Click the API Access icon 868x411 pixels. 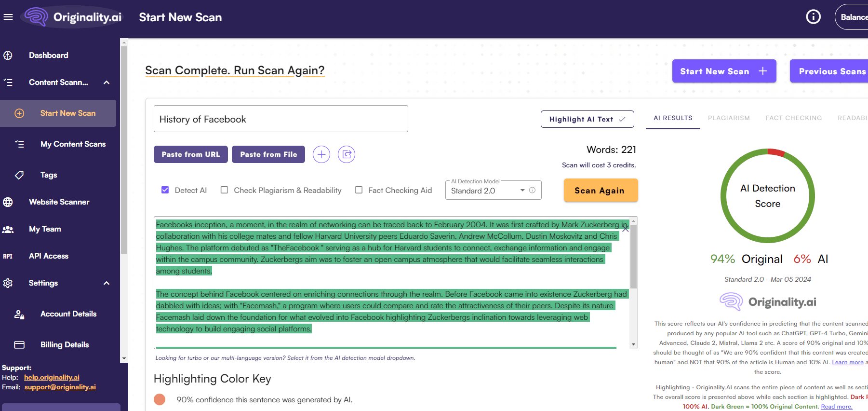[x=8, y=256]
